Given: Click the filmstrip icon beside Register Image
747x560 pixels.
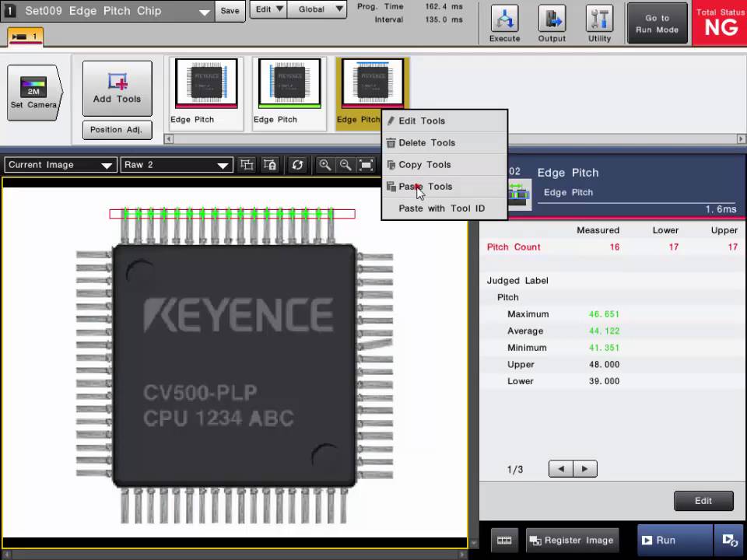Looking at the screenshot, I should pos(504,540).
